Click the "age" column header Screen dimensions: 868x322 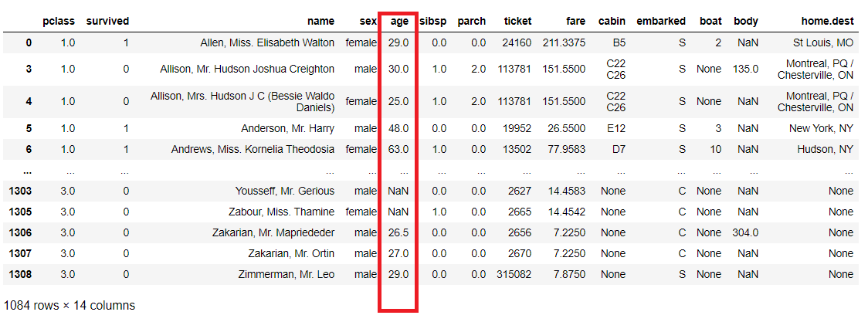pos(399,19)
